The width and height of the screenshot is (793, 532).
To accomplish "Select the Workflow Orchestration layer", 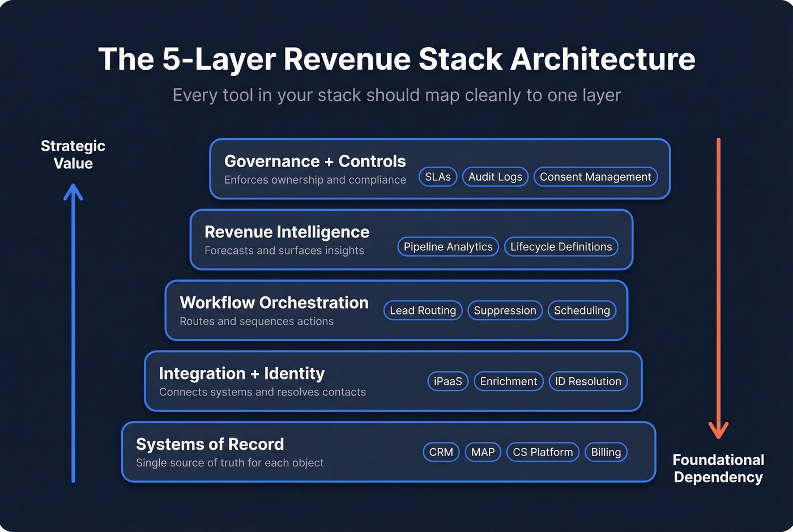I will pyautogui.click(x=274, y=303).
